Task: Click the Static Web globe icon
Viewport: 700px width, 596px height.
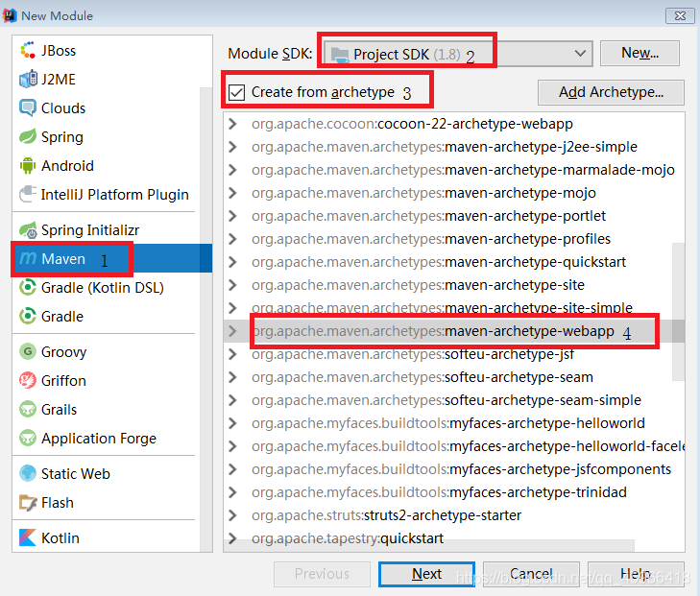Action: tap(28, 474)
